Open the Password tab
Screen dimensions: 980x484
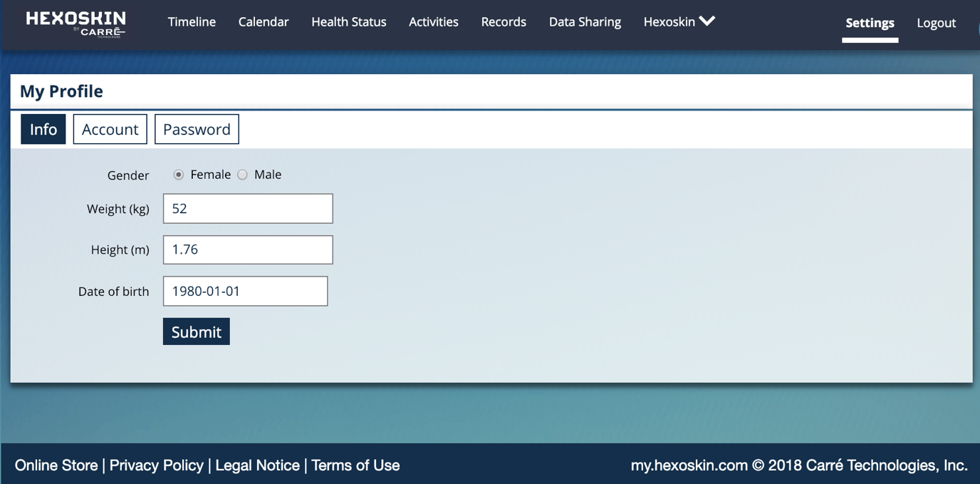point(197,129)
